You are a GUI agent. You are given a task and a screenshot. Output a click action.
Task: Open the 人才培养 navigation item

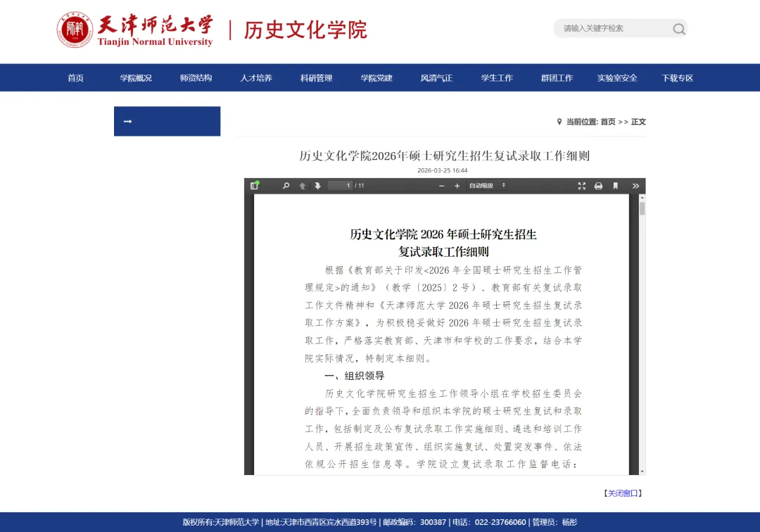pyautogui.click(x=256, y=78)
